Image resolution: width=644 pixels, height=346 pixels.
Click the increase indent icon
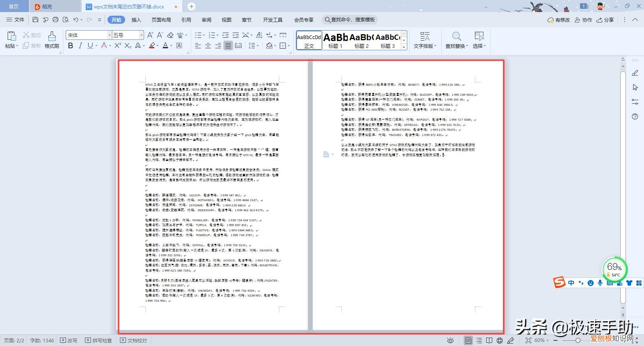pos(235,35)
